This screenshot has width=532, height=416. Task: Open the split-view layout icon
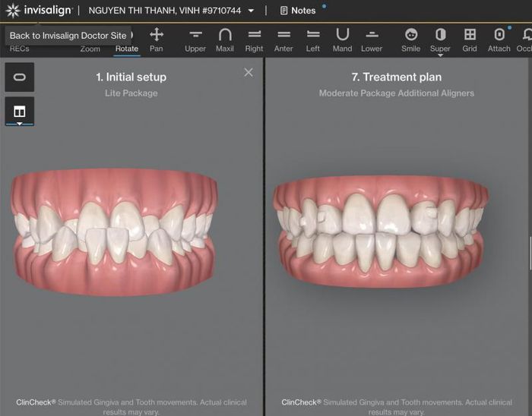19,111
